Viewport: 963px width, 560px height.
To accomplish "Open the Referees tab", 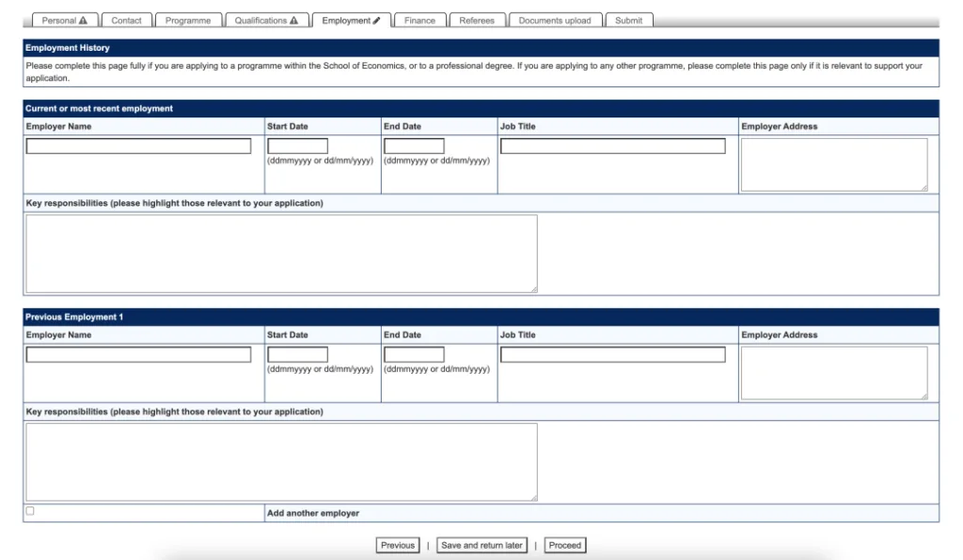I will coord(477,21).
